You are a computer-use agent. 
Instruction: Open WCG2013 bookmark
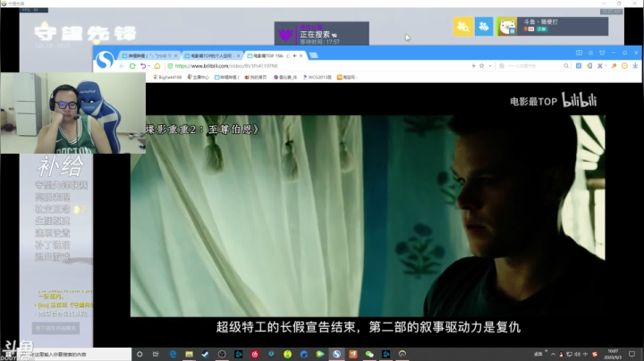click(317, 77)
